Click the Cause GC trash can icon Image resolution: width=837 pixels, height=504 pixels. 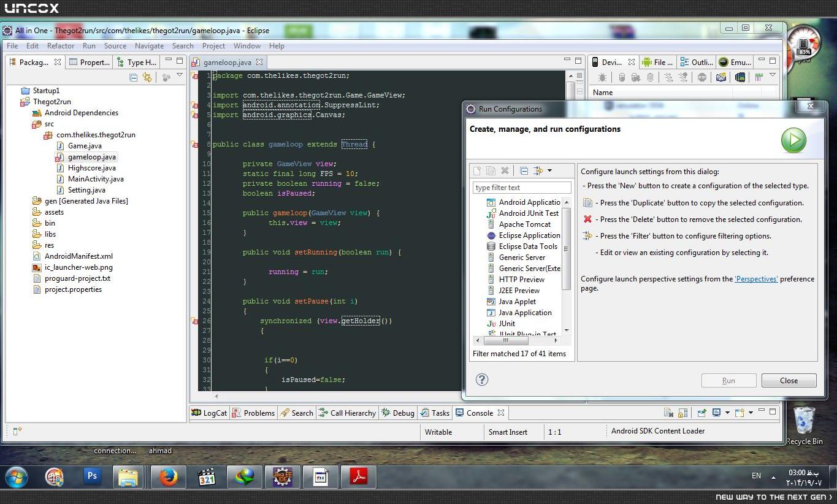pos(651,77)
